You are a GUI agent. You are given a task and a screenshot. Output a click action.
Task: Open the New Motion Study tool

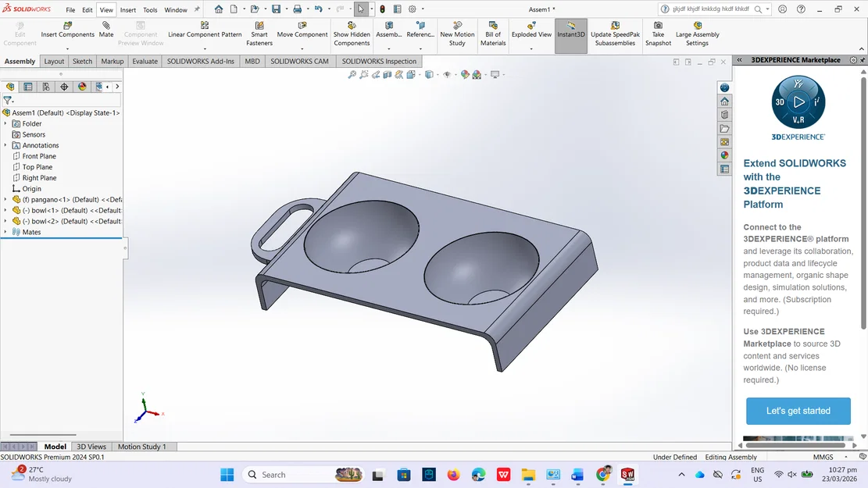coord(457,31)
